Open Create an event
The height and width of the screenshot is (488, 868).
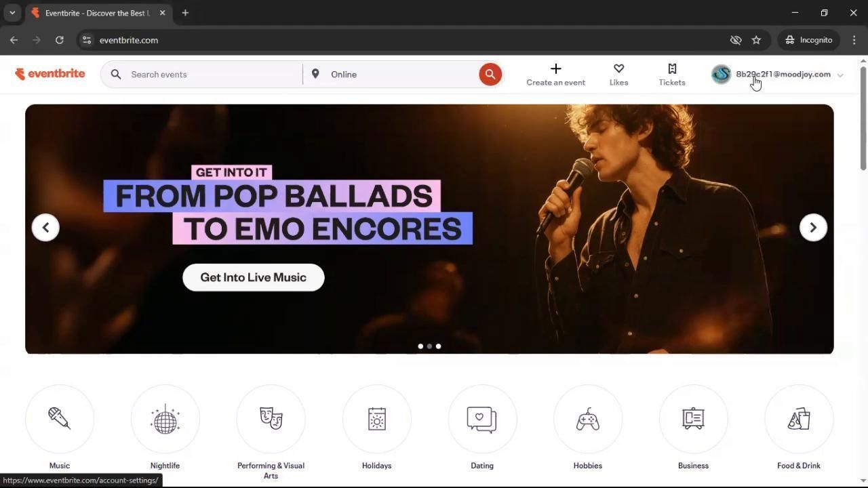click(x=555, y=74)
